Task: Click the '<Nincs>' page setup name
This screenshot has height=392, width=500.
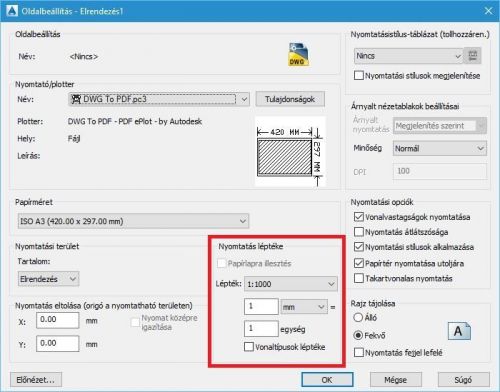Action: (84, 56)
